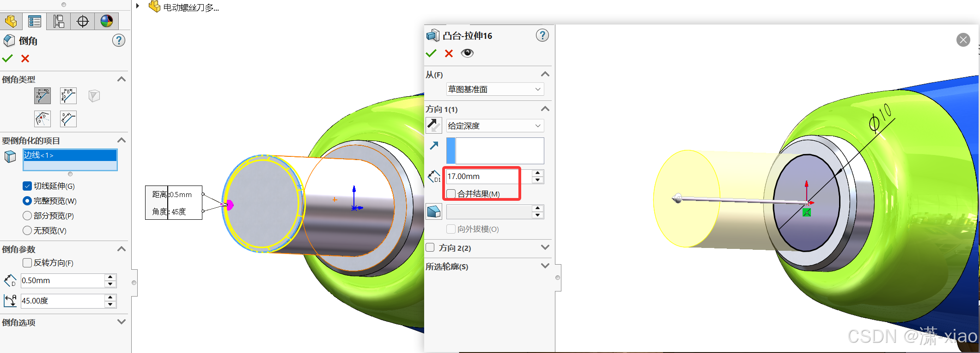This screenshot has height=353, width=980.
Task: Open the 草图基准面 dropdown
Action: coord(495,89)
